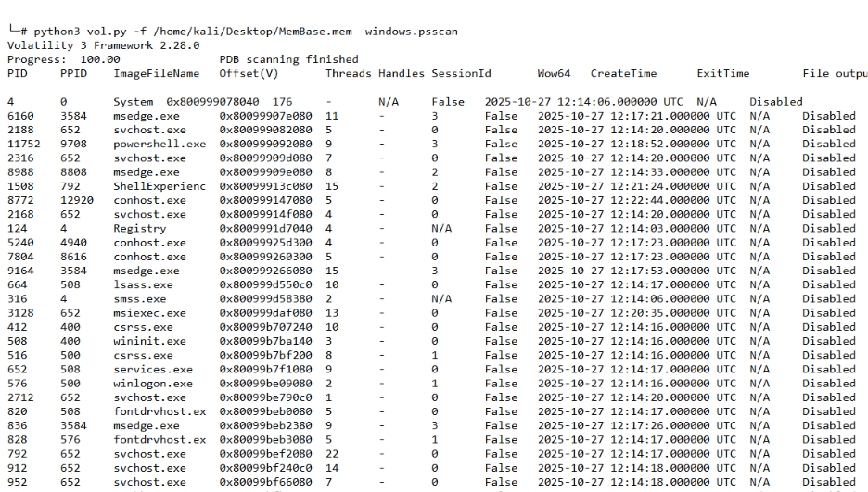
Task: Click the 'CreateTime' column header
Action: coord(623,73)
